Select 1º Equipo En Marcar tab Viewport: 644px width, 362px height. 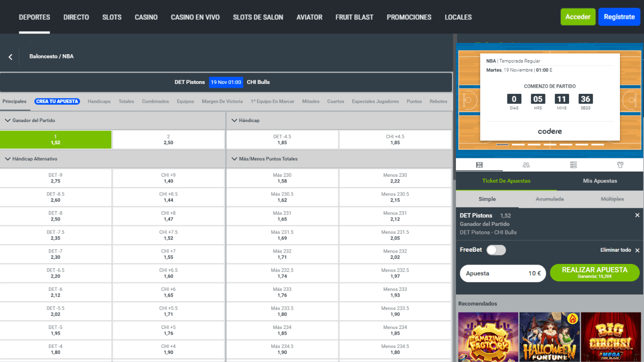click(272, 101)
